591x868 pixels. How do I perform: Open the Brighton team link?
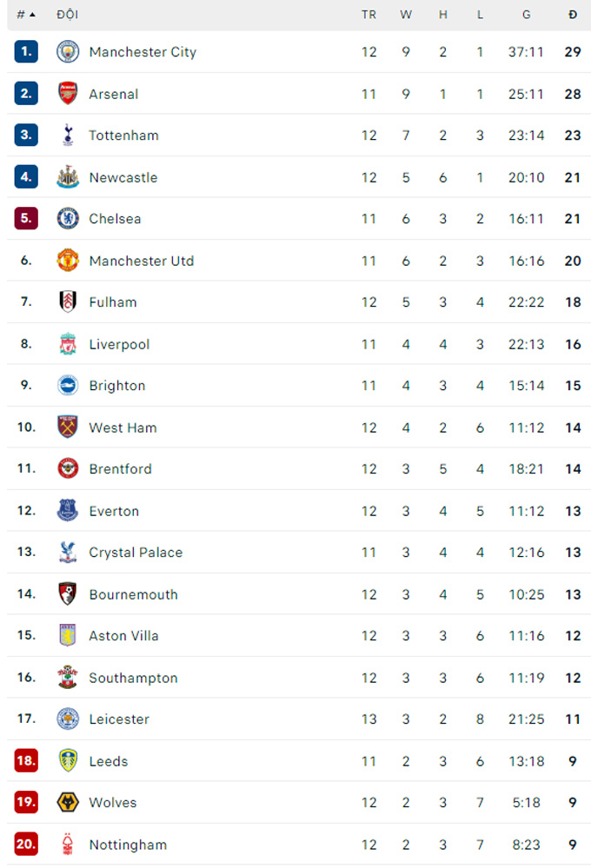click(x=117, y=386)
